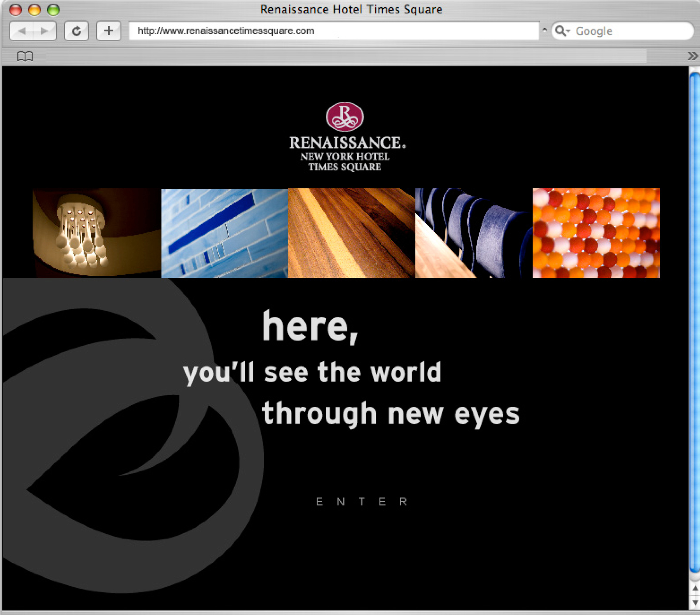Click the 'RENAISSANCE' heading text
Screen dimensions: 700x615
click(347, 142)
